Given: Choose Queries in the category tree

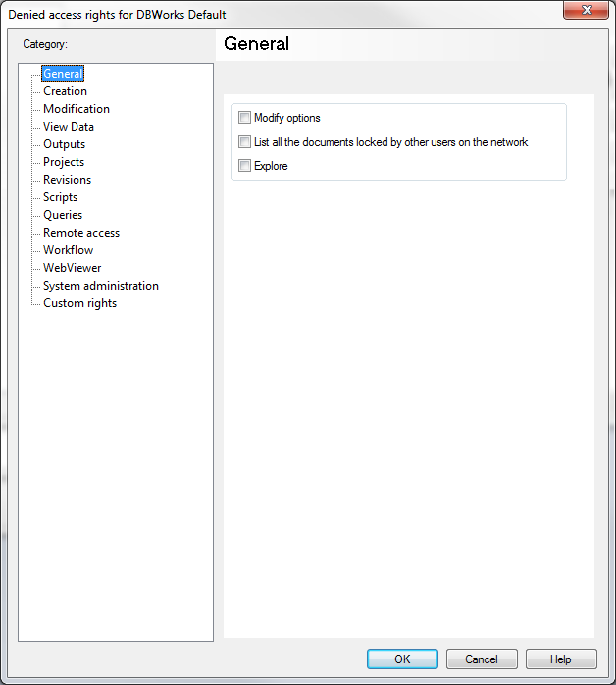Looking at the screenshot, I should [63, 215].
